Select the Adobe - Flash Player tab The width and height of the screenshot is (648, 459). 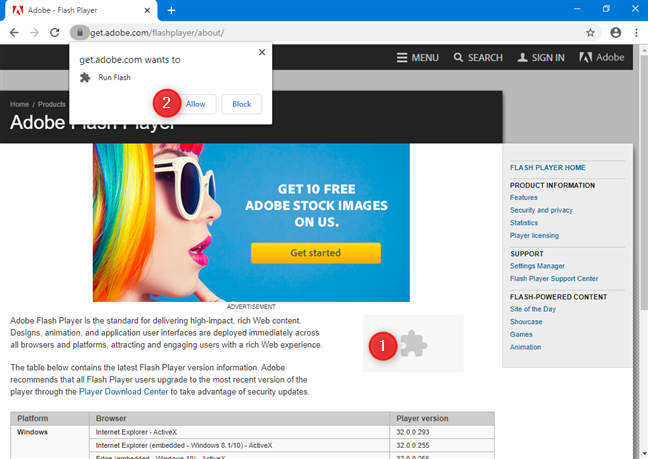pyautogui.click(x=79, y=10)
